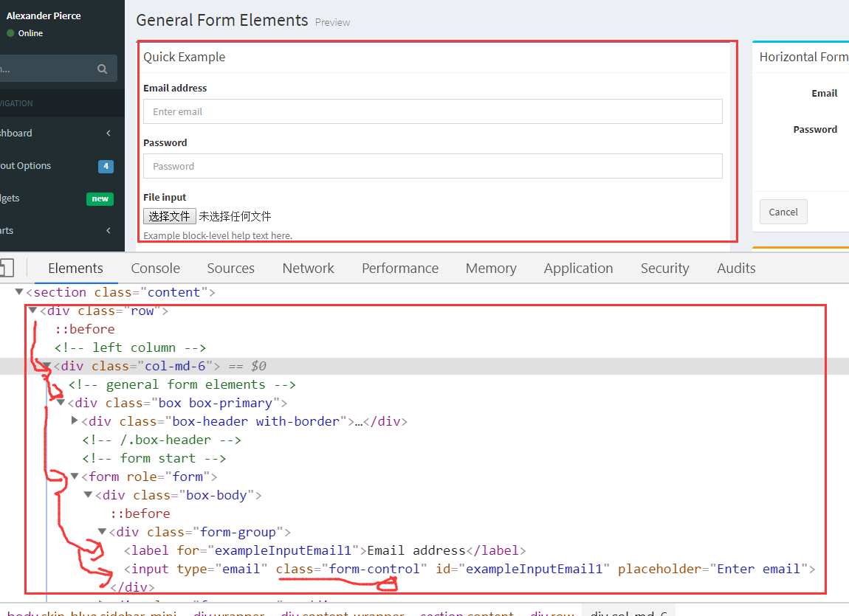The height and width of the screenshot is (616, 849).
Task: Open the Security tab
Action: [665, 269]
